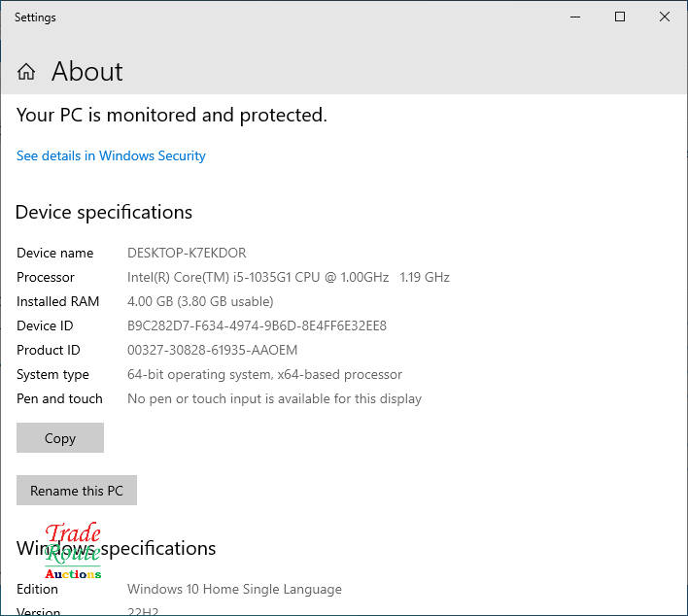The height and width of the screenshot is (616, 688).
Task: Open See details in Windows Security
Action: click(111, 155)
